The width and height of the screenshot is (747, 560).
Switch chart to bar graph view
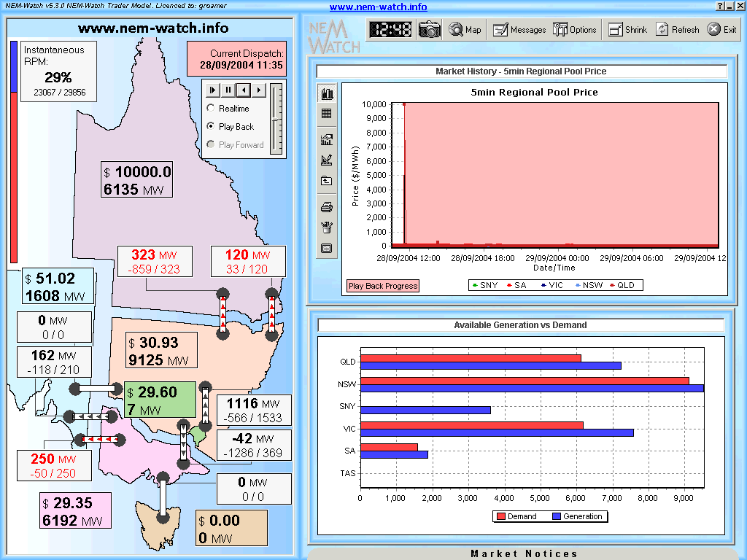coord(326,95)
